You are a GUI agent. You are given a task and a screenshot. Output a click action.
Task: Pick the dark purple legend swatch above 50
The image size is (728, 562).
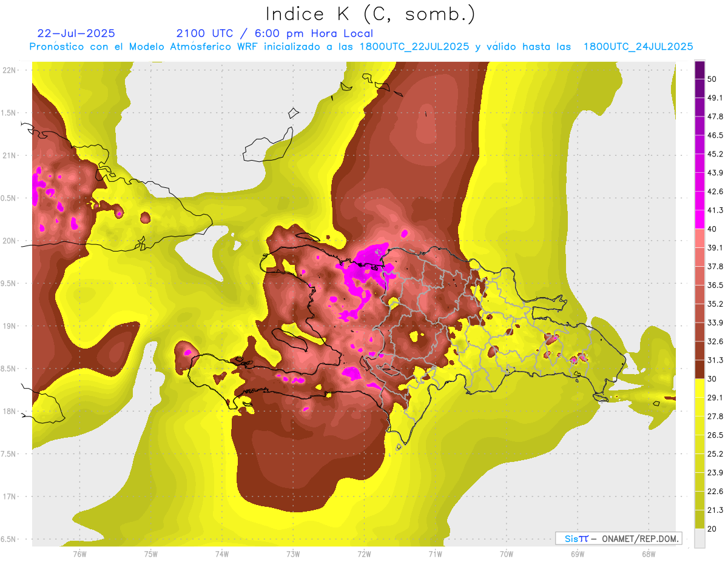pos(700,70)
